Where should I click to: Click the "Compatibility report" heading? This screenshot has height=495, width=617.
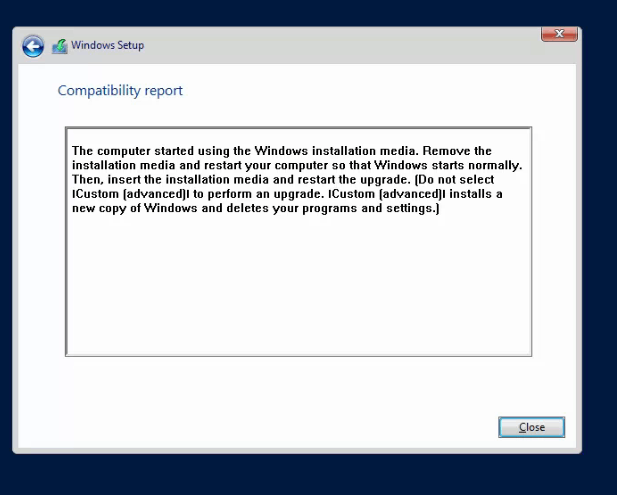click(x=120, y=91)
